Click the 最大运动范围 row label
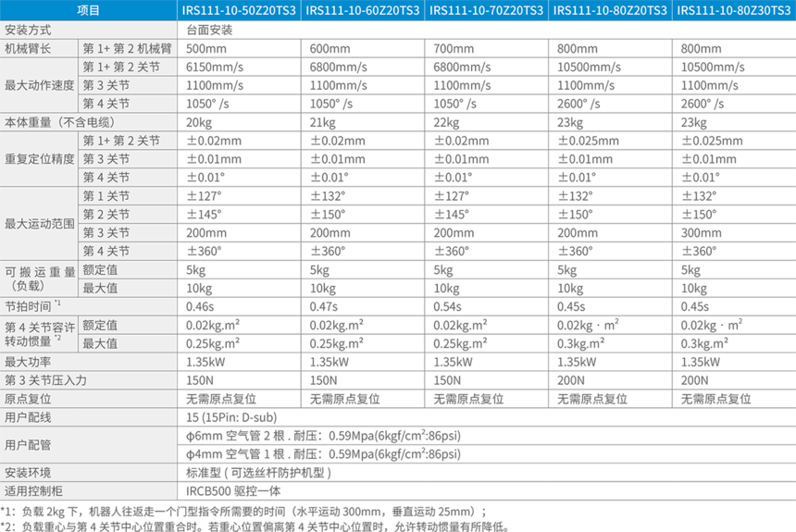The width and height of the screenshot is (796, 532). click(39, 223)
